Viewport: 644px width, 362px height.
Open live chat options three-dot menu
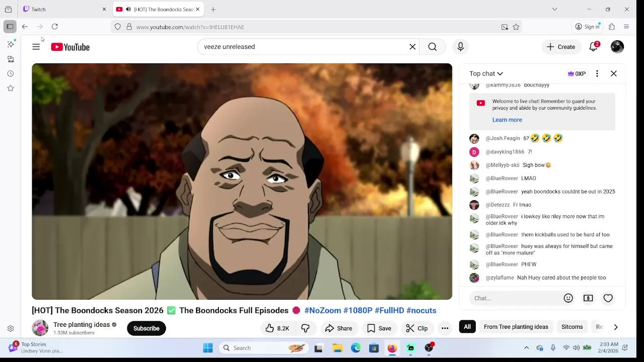pyautogui.click(x=597, y=73)
